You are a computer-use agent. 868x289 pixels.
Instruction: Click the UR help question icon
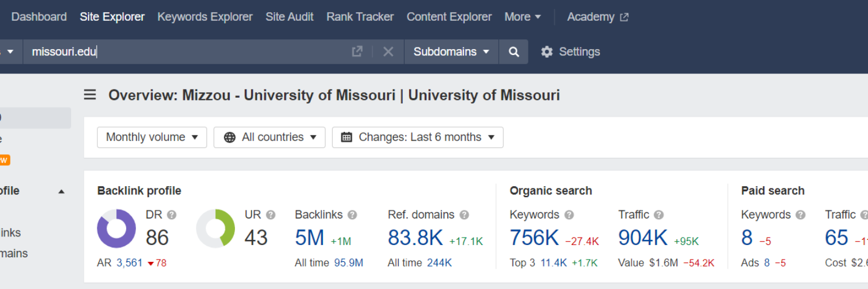(x=270, y=215)
